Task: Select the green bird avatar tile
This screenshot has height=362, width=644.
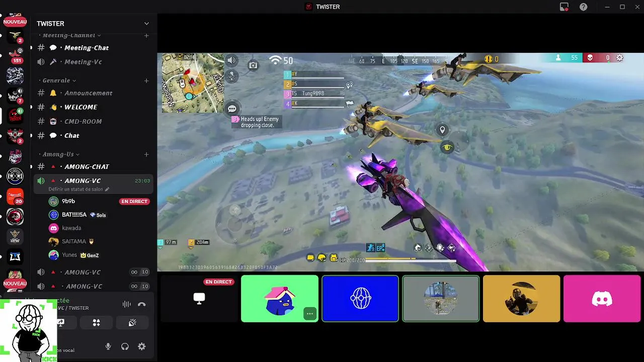Action: [x=280, y=299]
